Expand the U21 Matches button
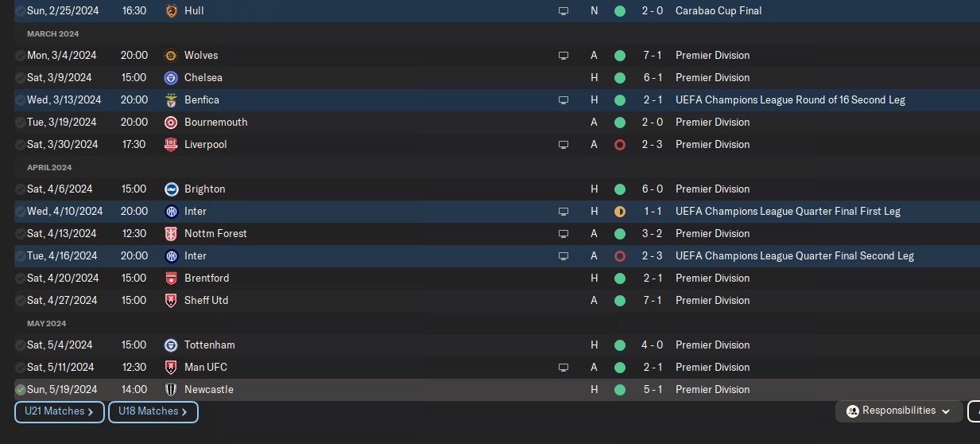This screenshot has width=980, height=444. 59,412
